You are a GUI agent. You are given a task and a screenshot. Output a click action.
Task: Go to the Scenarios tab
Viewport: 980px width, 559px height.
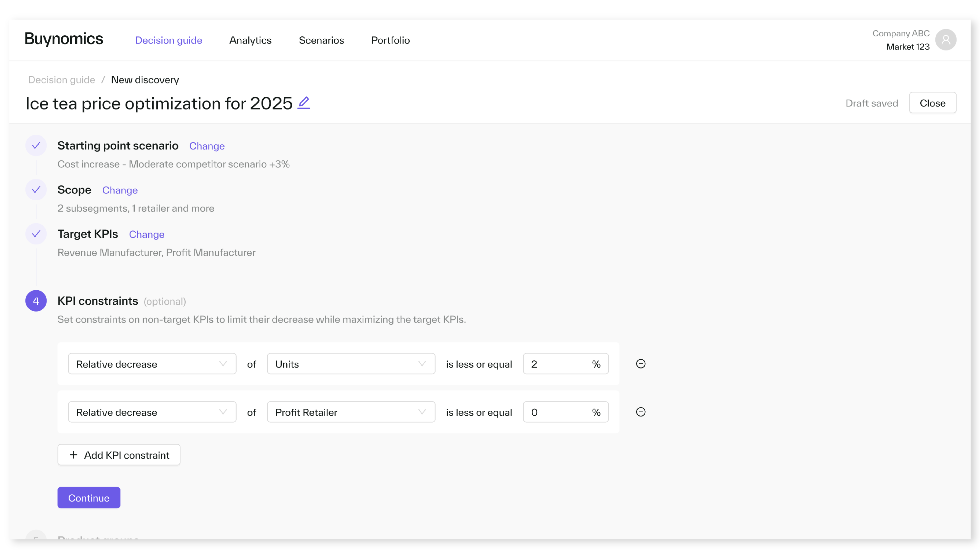pos(321,40)
